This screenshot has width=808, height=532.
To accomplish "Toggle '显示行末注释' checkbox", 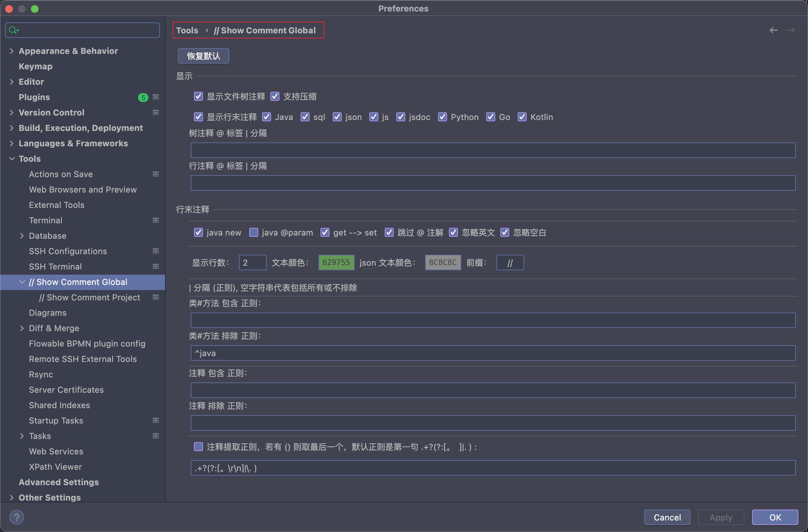I will 198,117.
